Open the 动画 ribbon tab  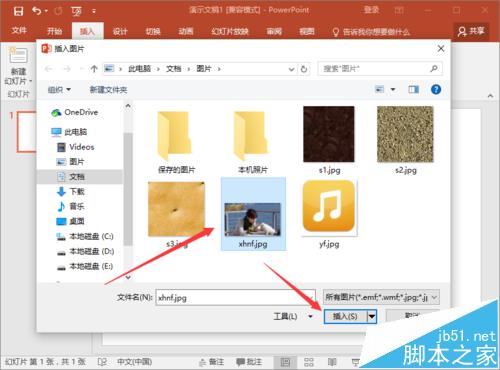[x=186, y=31]
